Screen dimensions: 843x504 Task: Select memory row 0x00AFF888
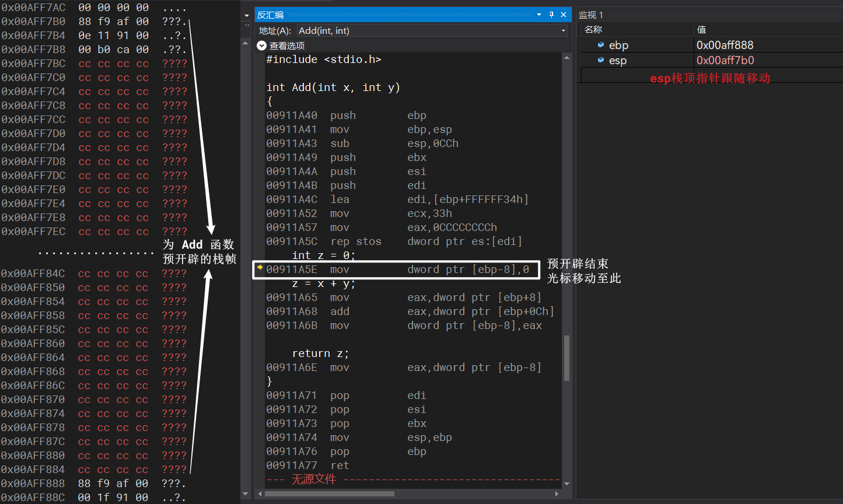pyautogui.click(x=94, y=484)
